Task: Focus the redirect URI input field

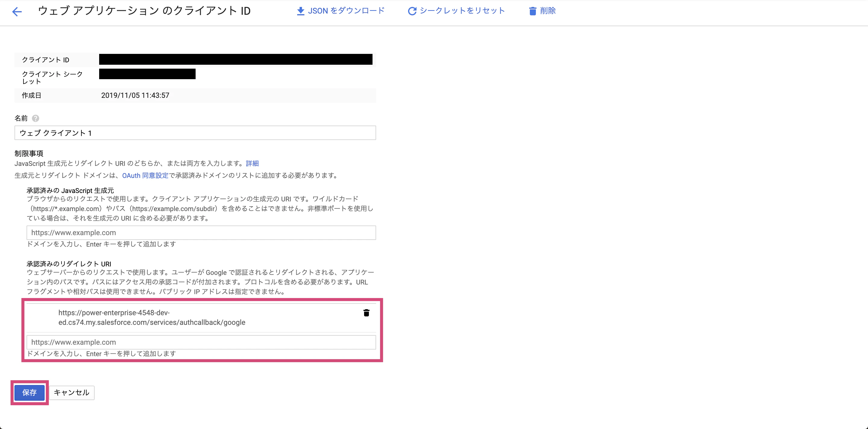Action: point(201,342)
